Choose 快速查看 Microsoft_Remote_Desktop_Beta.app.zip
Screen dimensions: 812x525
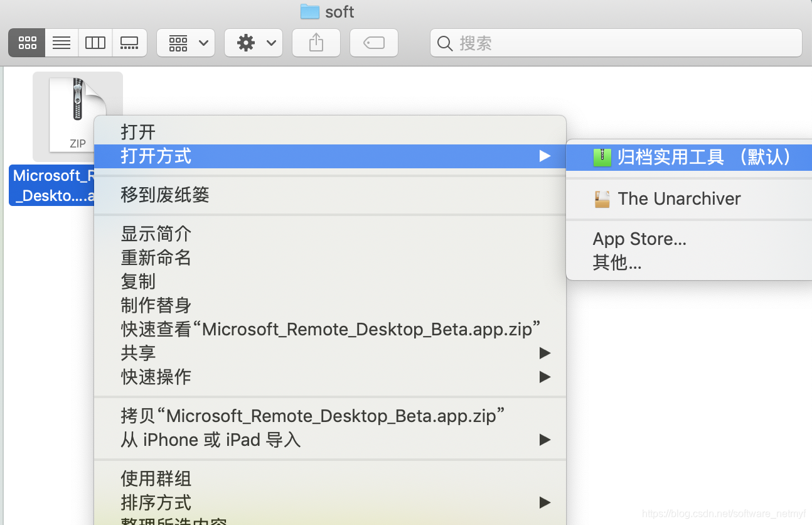330,329
